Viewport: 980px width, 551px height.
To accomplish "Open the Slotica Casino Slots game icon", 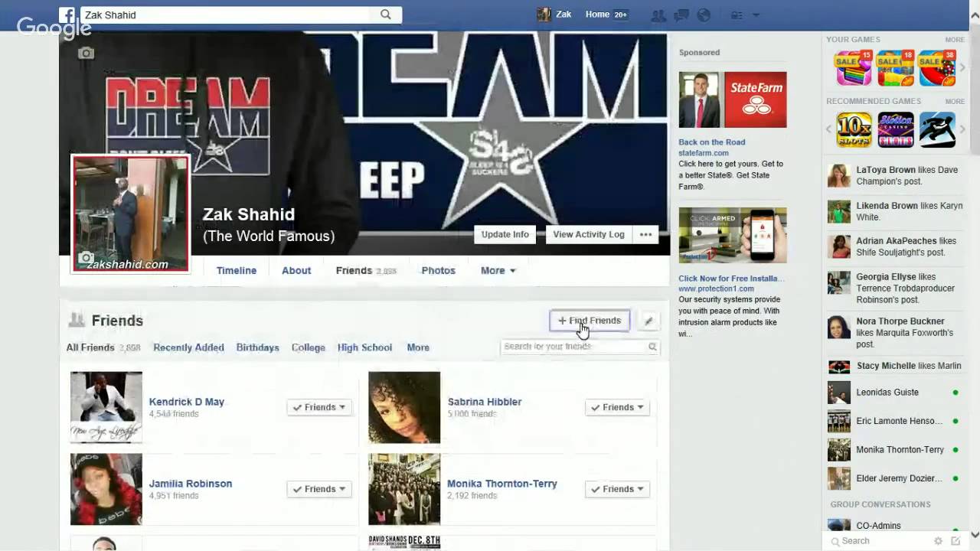I will tap(895, 130).
